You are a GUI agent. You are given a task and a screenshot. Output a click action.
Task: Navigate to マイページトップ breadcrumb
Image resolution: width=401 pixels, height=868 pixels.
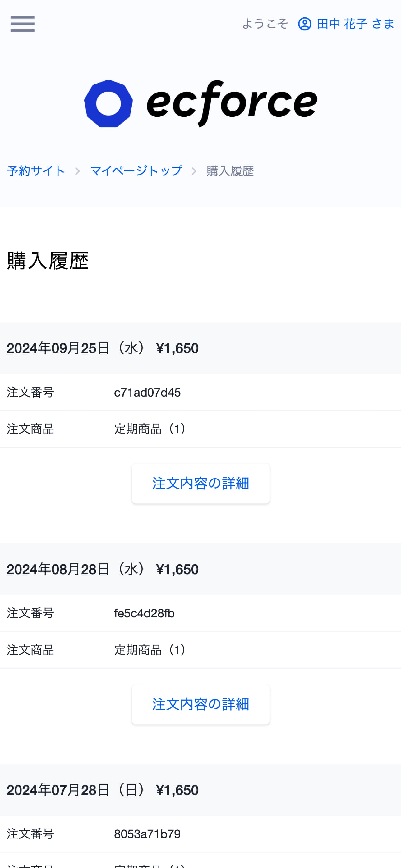click(x=136, y=171)
